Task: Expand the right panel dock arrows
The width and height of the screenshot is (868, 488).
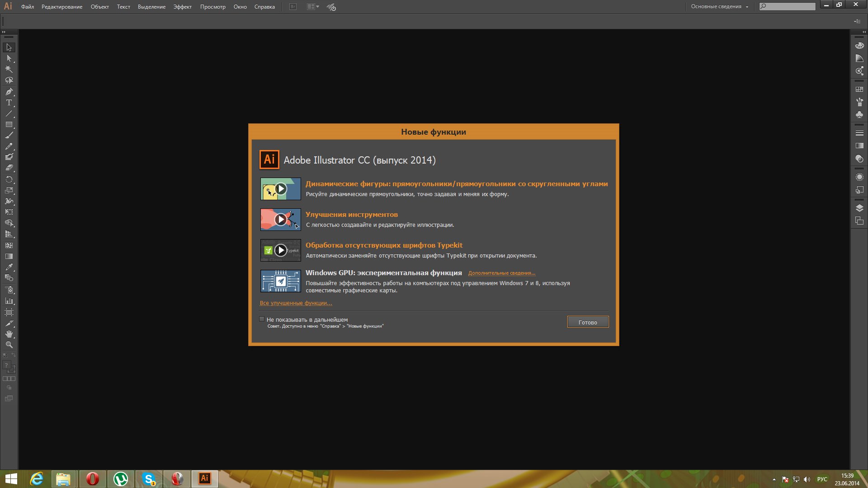Action: [x=864, y=32]
